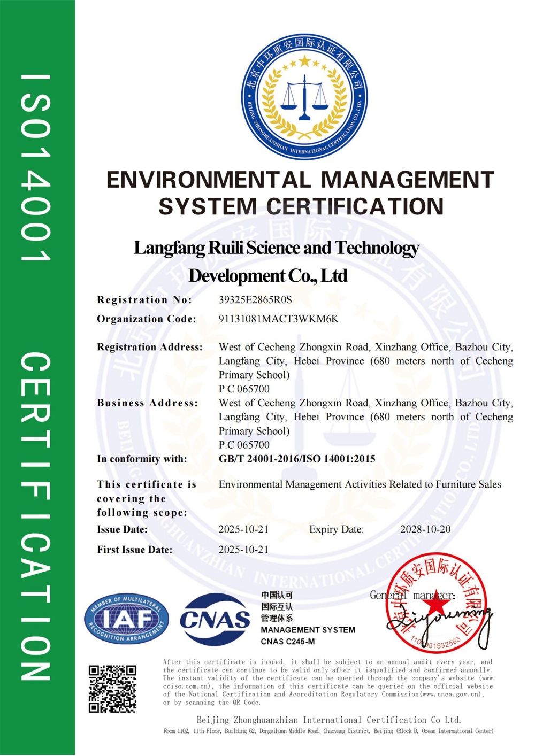The image size is (535, 756).
Task: Click the scope text about Furniture Sales
Action: (360, 484)
